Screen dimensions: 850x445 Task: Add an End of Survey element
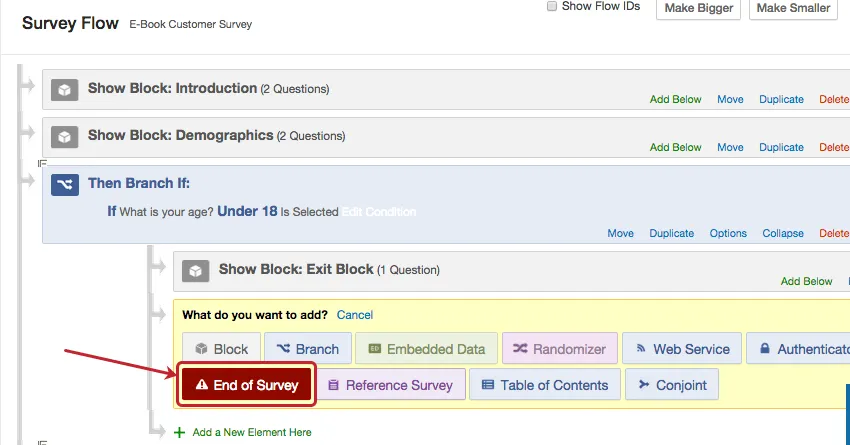(x=247, y=385)
